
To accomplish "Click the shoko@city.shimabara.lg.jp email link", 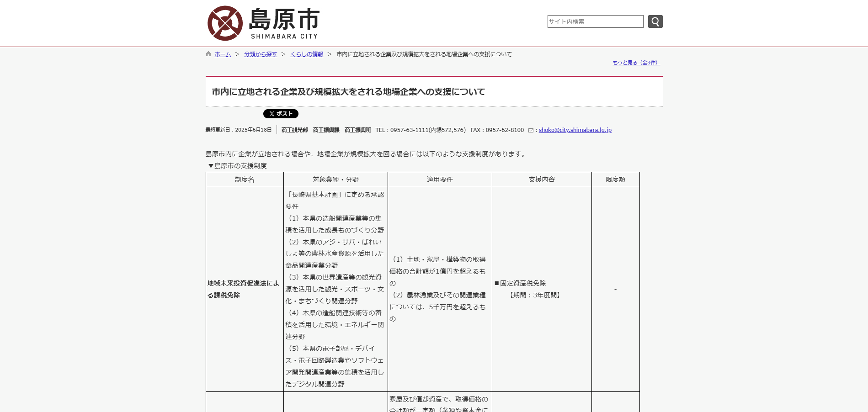I will tap(575, 130).
